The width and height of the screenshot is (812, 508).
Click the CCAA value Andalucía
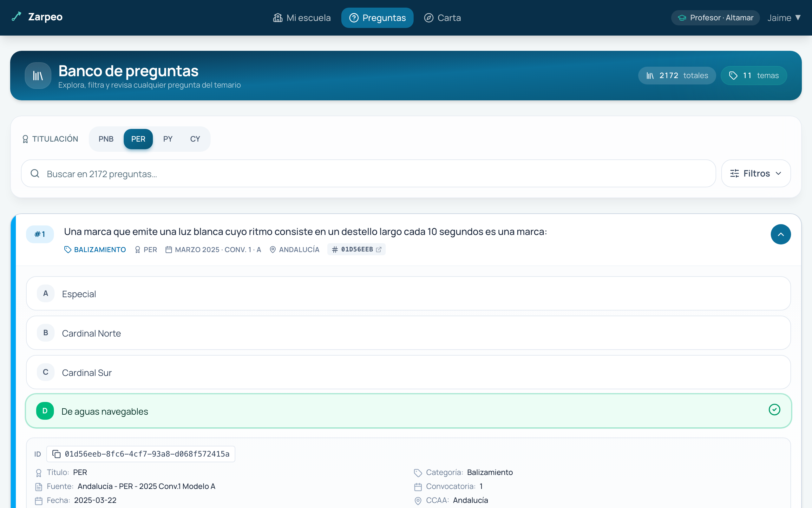point(470,500)
